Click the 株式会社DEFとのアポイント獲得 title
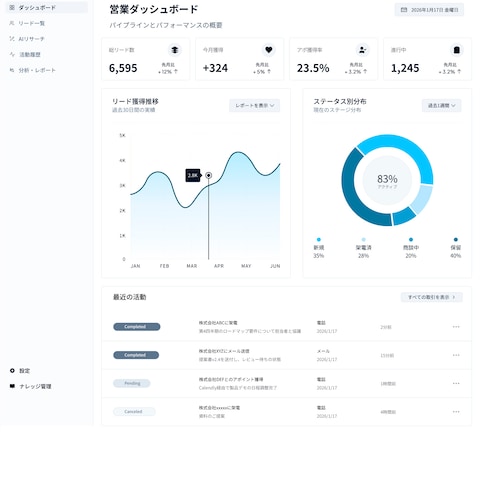The width and height of the screenshot is (480, 480). 231,379
